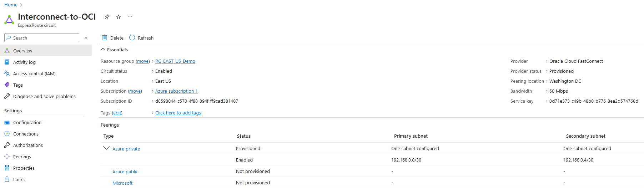This screenshot has height=189, width=644.
Task: Click the Connections icon in sidebar
Action: coord(7,134)
